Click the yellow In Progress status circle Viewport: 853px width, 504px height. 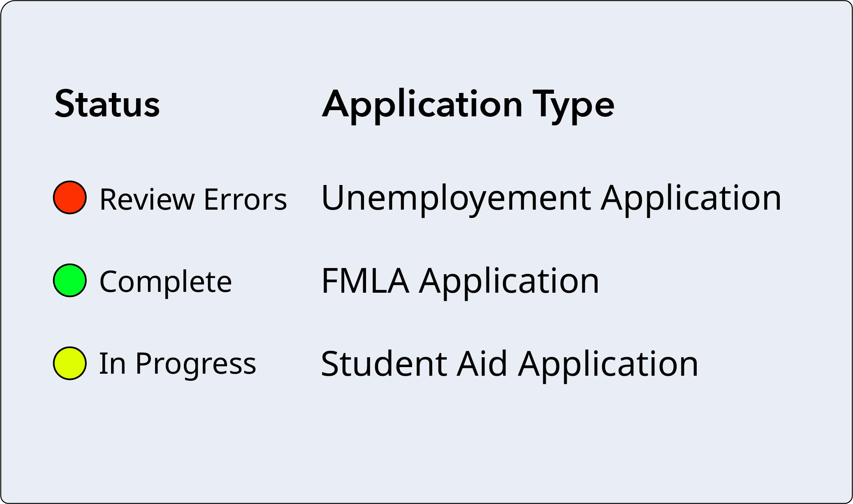click(x=70, y=363)
